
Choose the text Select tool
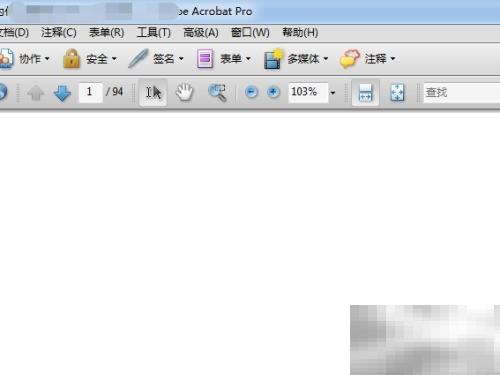[x=153, y=92]
